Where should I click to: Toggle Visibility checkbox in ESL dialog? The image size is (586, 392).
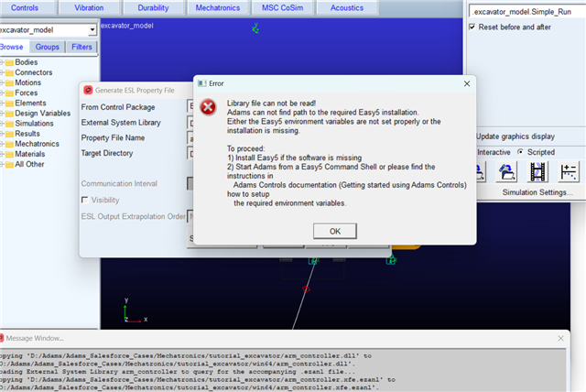pyautogui.click(x=85, y=200)
